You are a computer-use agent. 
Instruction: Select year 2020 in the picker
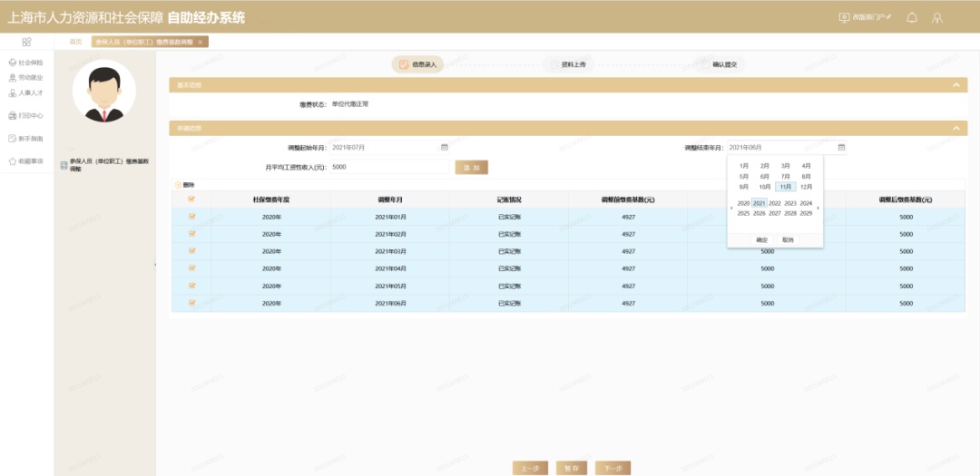[x=744, y=203]
